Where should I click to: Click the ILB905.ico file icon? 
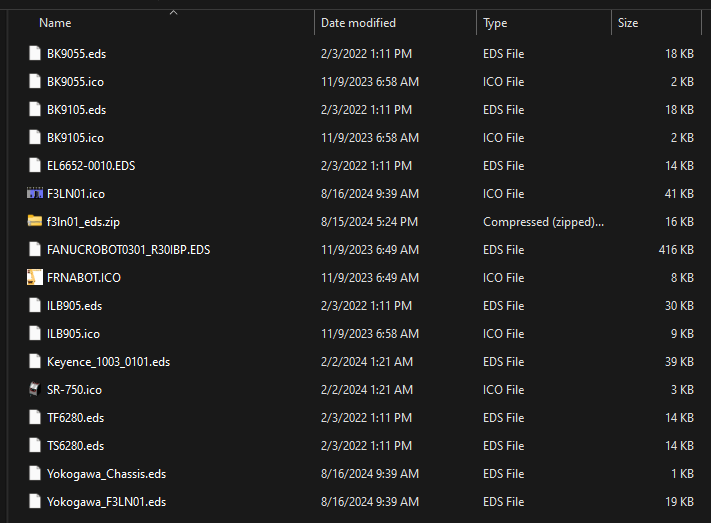(x=35, y=333)
